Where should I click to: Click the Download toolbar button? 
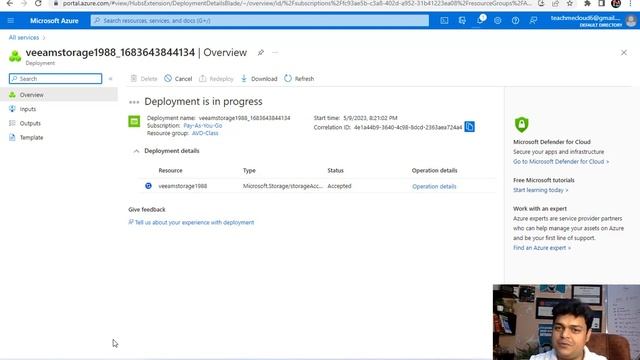[259, 79]
